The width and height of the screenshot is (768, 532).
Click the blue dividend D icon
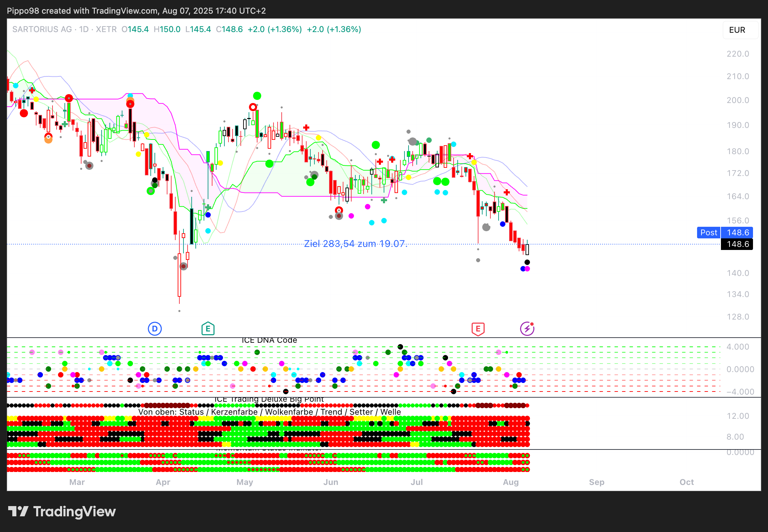click(154, 329)
